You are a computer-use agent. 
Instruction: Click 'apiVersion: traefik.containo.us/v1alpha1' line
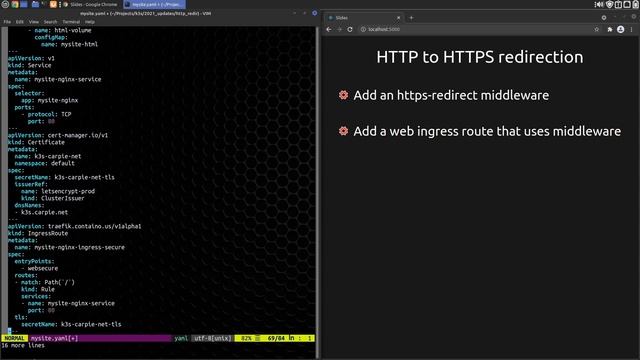point(75,226)
